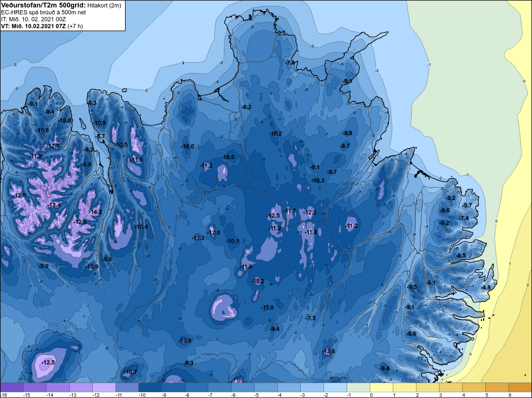Click the -12.2 temperature label
This screenshot has height=398, width=532.
(x=310, y=212)
